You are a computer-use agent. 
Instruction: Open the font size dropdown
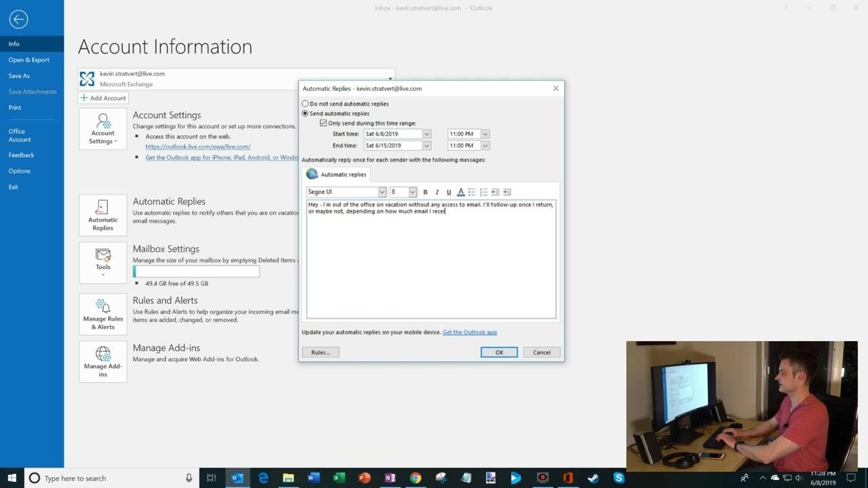click(x=412, y=192)
